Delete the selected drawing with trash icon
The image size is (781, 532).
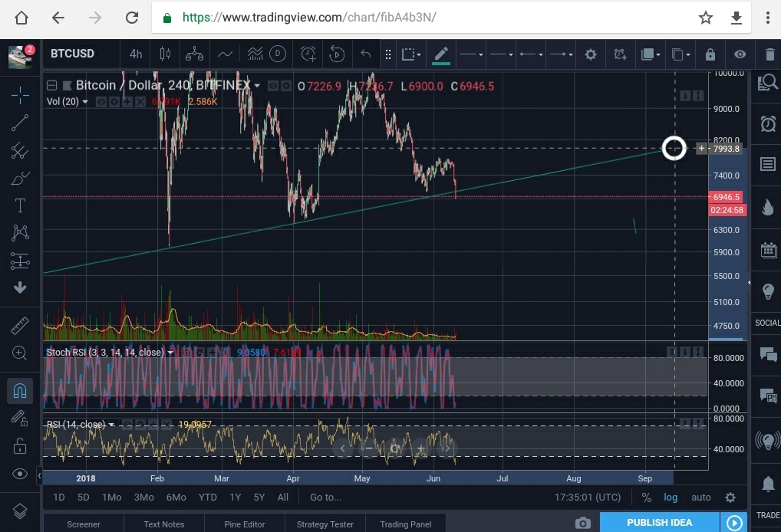coord(769,54)
